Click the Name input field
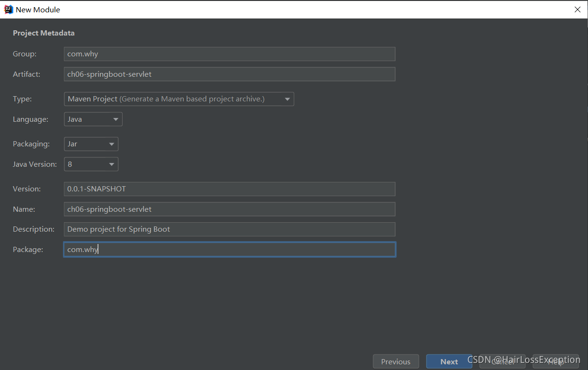The height and width of the screenshot is (370, 588). tap(229, 209)
